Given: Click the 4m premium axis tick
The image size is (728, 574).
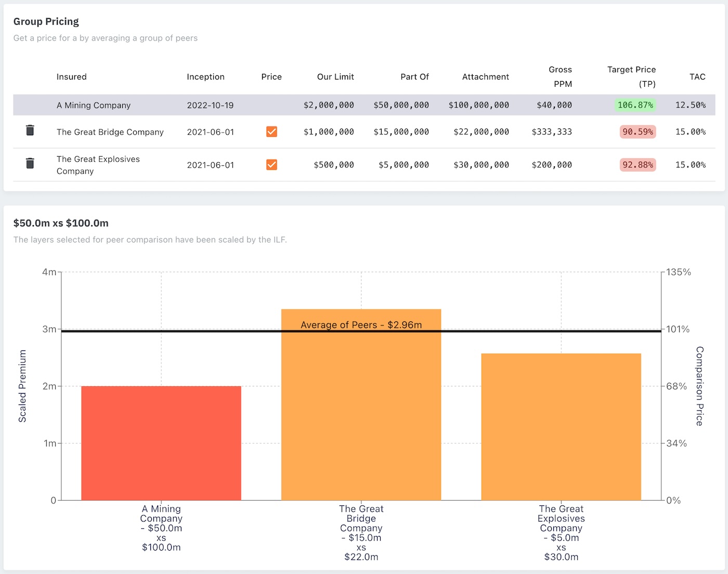Looking at the screenshot, I should click(49, 272).
